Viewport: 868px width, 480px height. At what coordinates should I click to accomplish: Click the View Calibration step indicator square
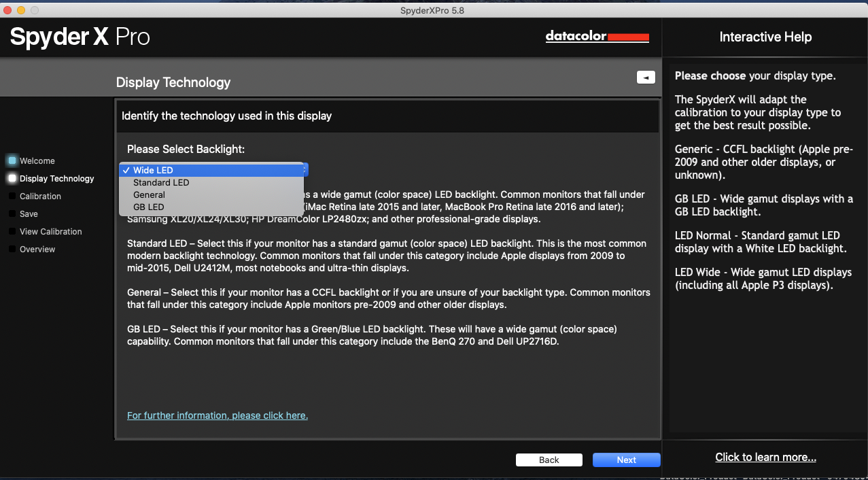click(x=12, y=232)
